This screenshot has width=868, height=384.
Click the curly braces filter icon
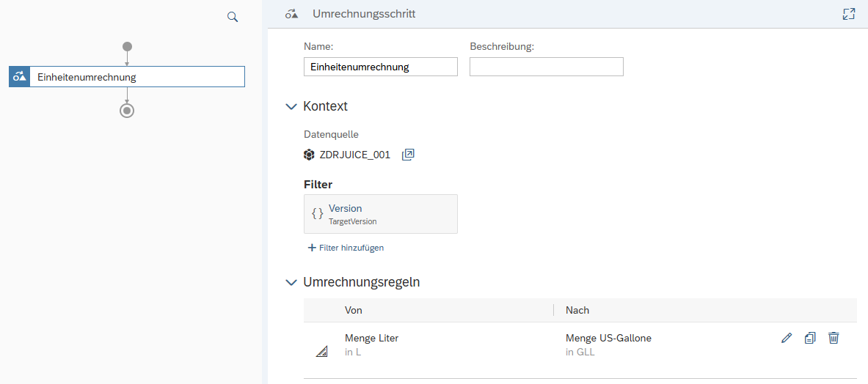click(317, 214)
